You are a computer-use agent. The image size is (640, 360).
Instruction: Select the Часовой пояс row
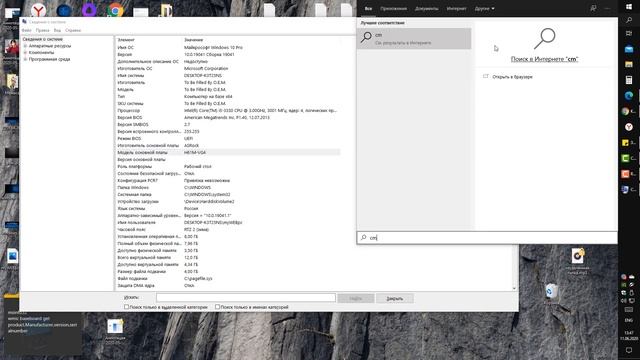228,229
